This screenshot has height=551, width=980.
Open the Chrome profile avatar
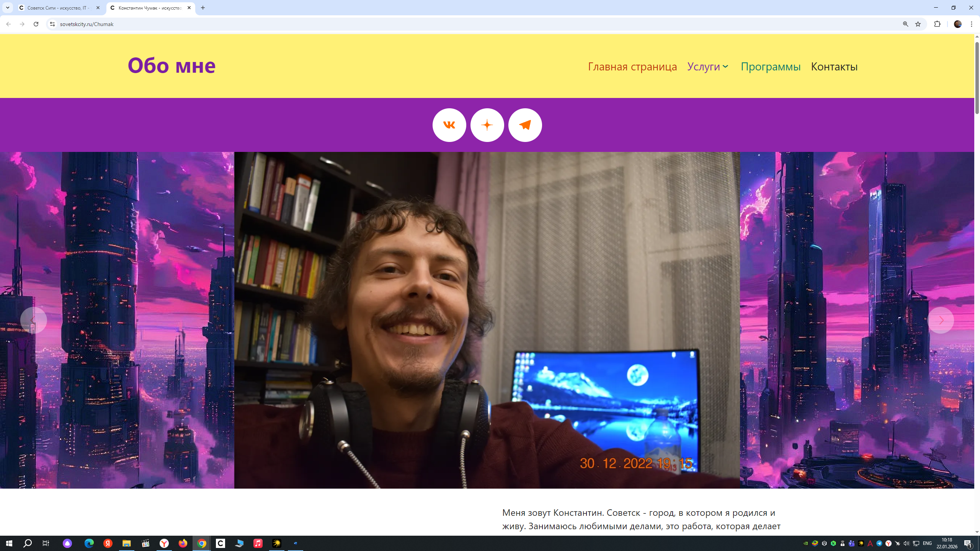coord(958,24)
